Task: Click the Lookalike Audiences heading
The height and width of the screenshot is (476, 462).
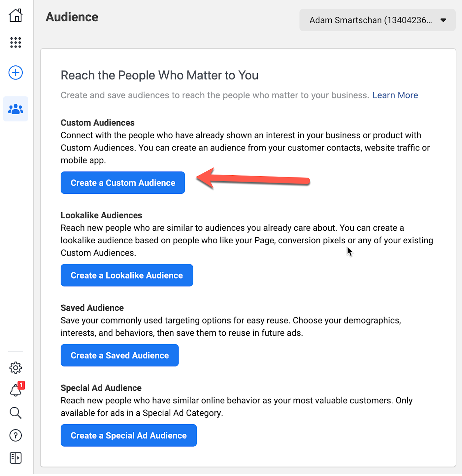Action: [x=101, y=215]
